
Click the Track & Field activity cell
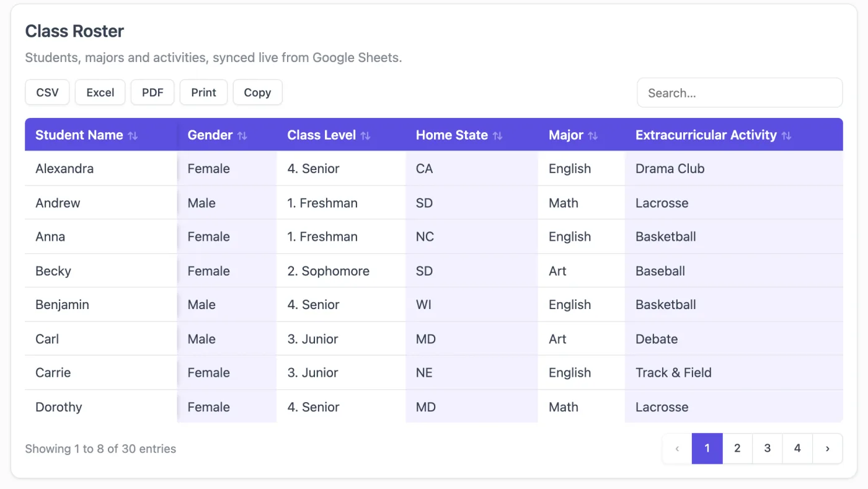(x=734, y=372)
